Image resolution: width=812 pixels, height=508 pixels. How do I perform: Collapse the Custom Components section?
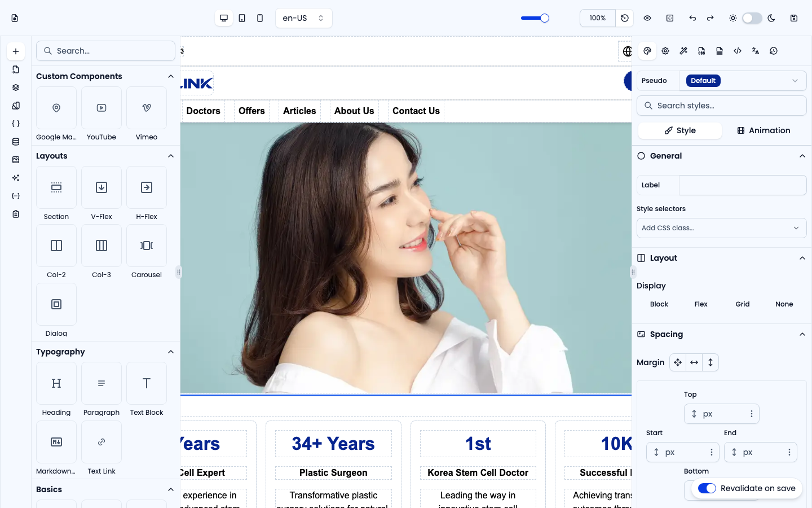click(x=171, y=76)
